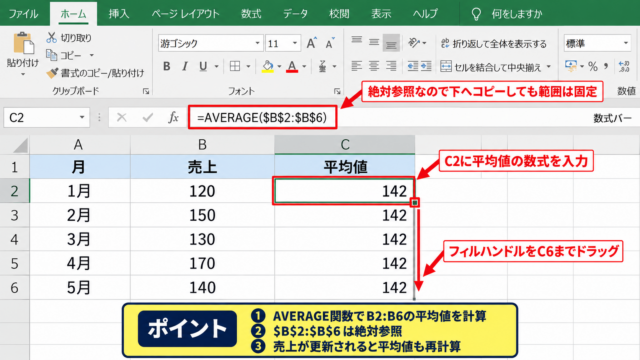The height and width of the screenshot is (360, 640).
Task: Click Wrap Text (折り返して全体を表示する)
Action: point(493,44)
